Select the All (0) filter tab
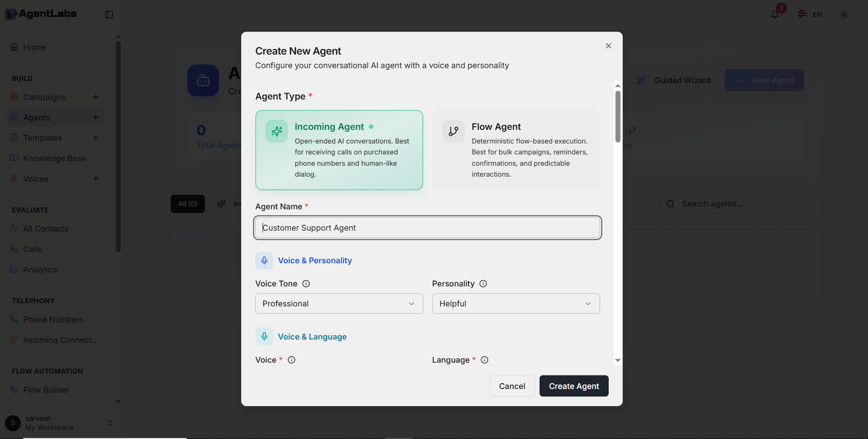868x439 pixels. [x=188, y=204]
